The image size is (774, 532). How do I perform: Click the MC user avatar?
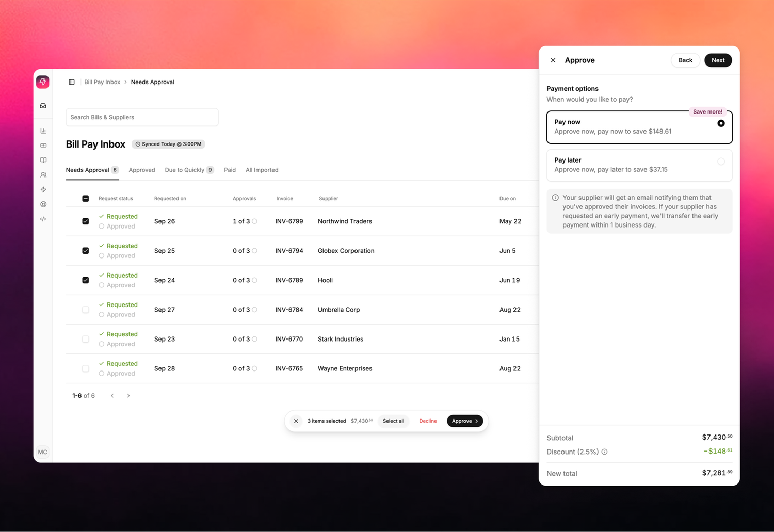click(x=43, y=452)
